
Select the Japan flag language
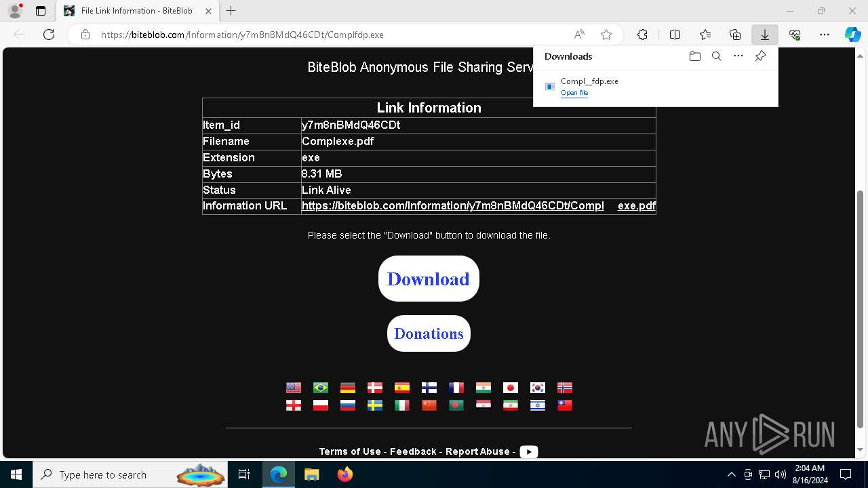511,388
